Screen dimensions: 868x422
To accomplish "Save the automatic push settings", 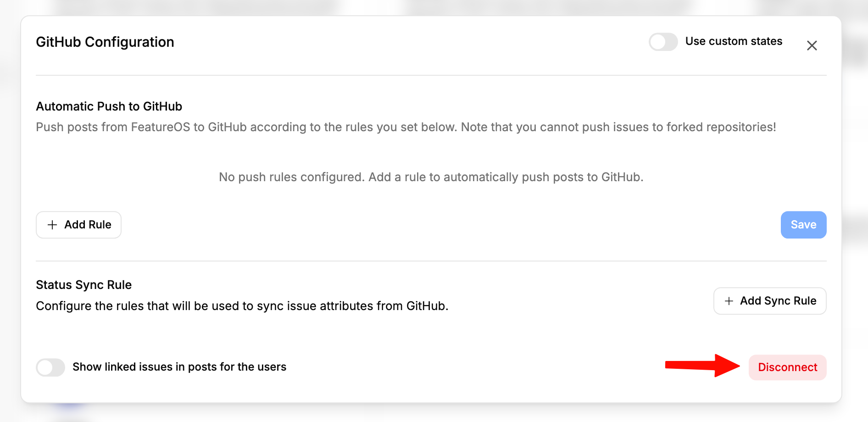I will tap(803, 225).
